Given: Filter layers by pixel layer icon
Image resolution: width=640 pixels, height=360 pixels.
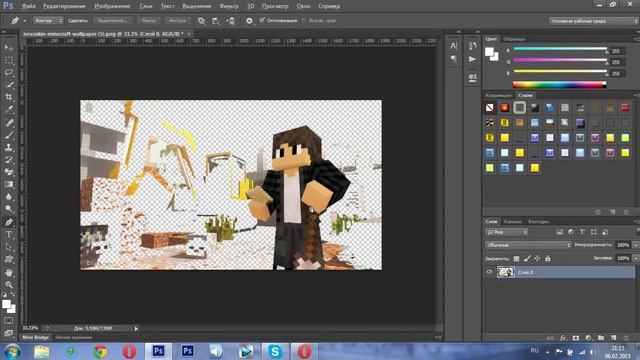Looking at the screenshot, I should coord(559,232).
